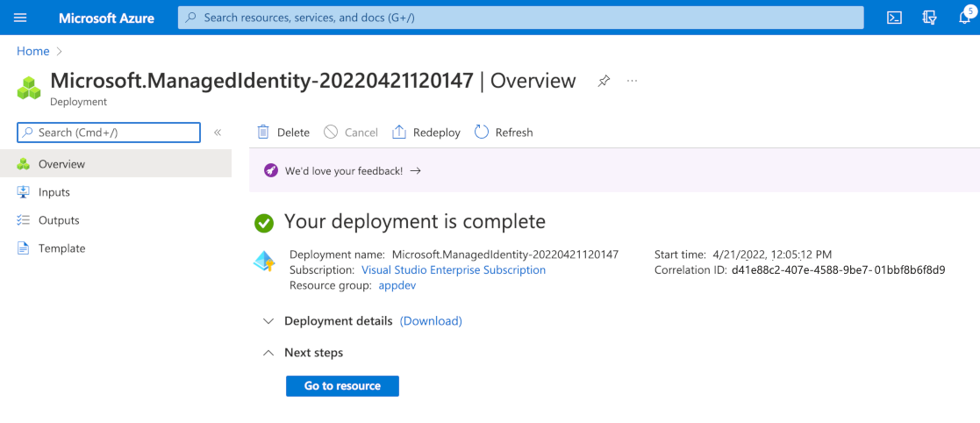Open the appdev resource group link
Viewport: 980px width, 423px height.
[x=397, y=285]
